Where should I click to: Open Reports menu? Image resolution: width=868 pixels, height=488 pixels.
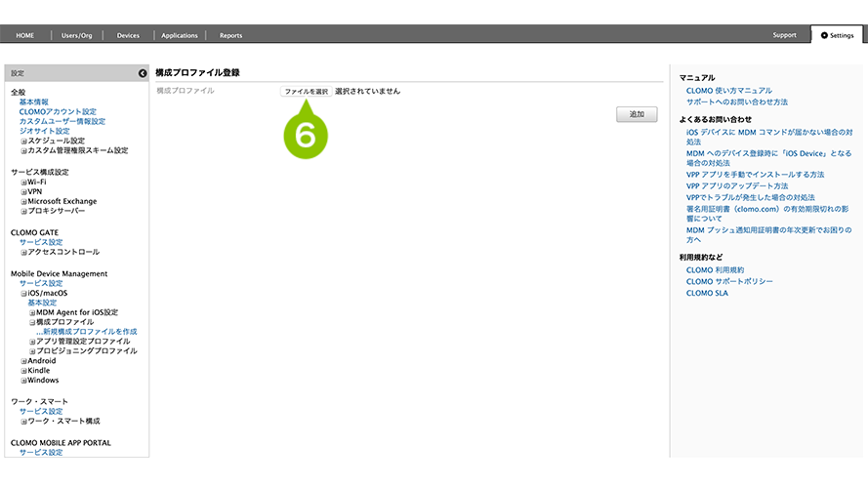point(230,35)
